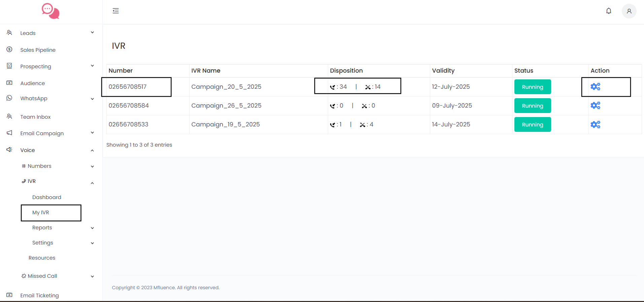Open the user profile avatar
Image resolution: width=644 pixels, height=302 pixels.
pyautogui.click(x=629, y=11)
